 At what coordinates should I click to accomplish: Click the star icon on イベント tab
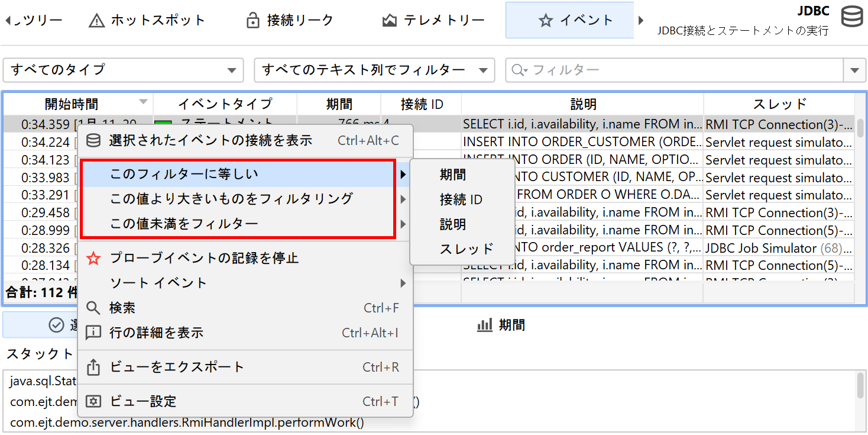pyautogui.click(x=545, y=21)
